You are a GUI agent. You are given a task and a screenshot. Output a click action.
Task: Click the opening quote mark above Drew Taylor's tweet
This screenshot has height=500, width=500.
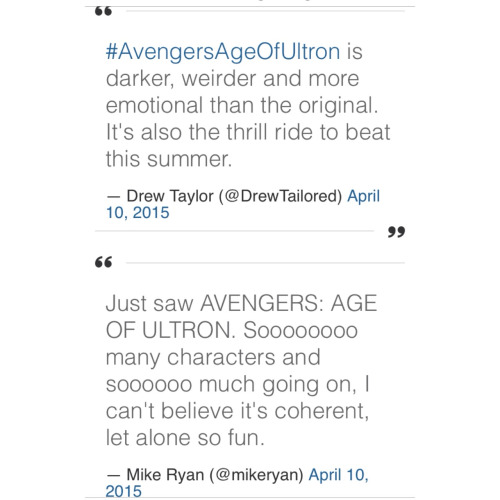click(103, 11)
